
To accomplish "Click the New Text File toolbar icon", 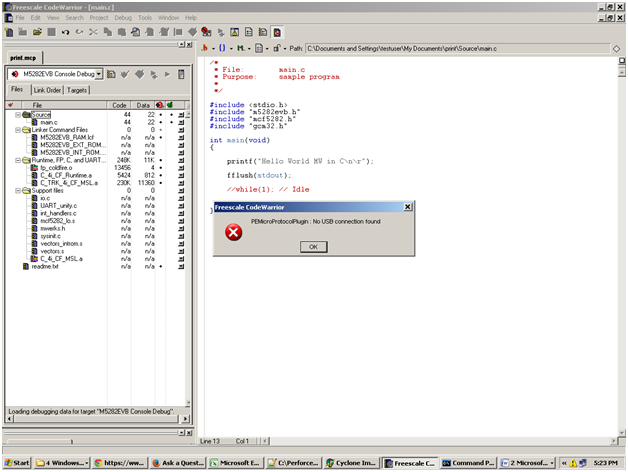I will coord(9,32).
